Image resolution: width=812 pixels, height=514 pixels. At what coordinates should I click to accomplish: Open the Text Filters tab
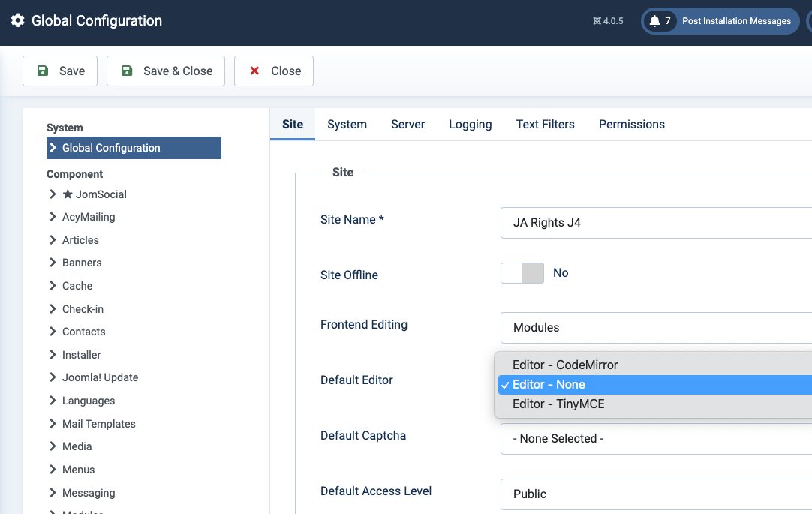pyautogui.click(x=545, y=125)
